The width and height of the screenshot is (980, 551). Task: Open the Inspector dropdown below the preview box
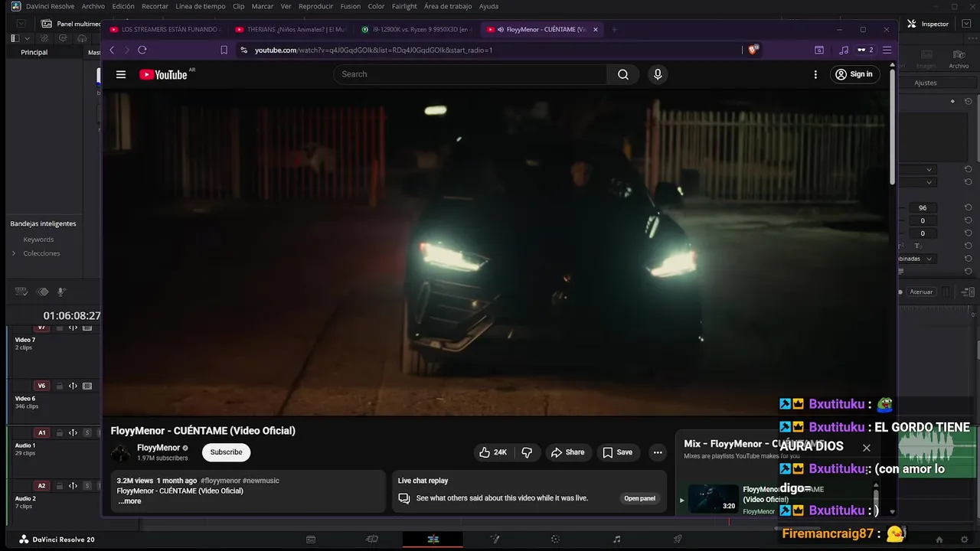919,169
